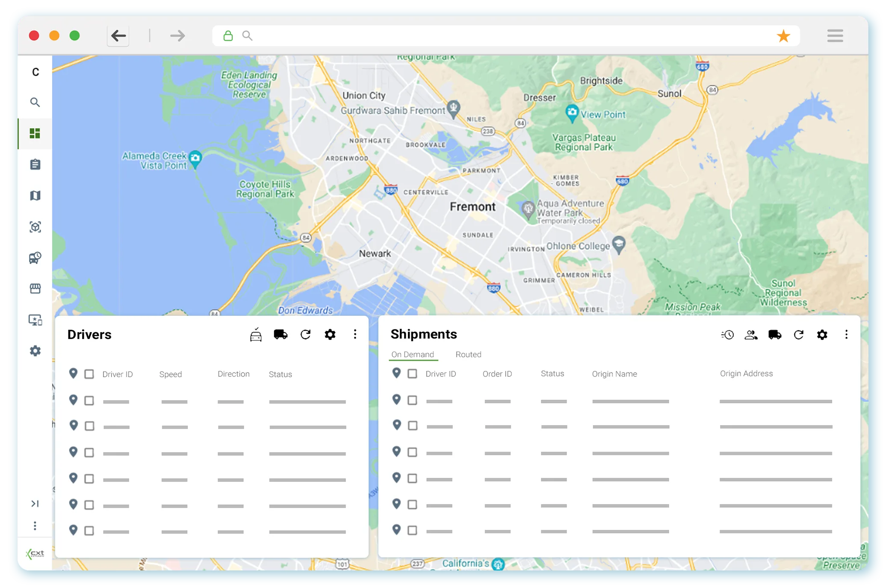Open Shipments panel settings gear
Viewport: 886px width, 588px height.
pyautogui.click(x=822, y=335)
